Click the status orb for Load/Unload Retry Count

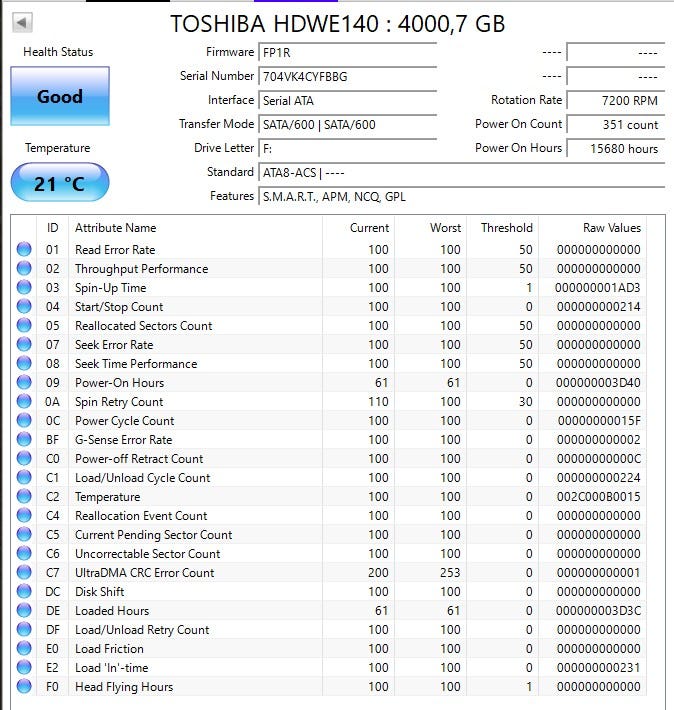pyautogui.click(x=24, y=629)
